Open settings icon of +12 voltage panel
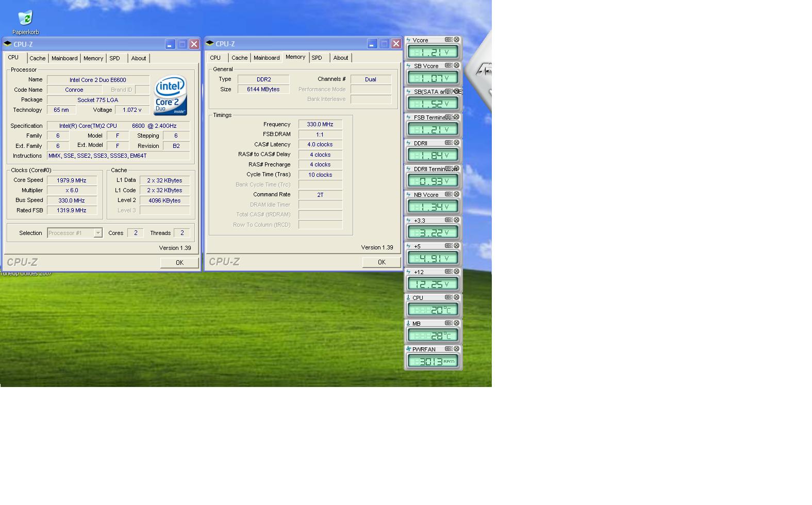 point(449,272)
